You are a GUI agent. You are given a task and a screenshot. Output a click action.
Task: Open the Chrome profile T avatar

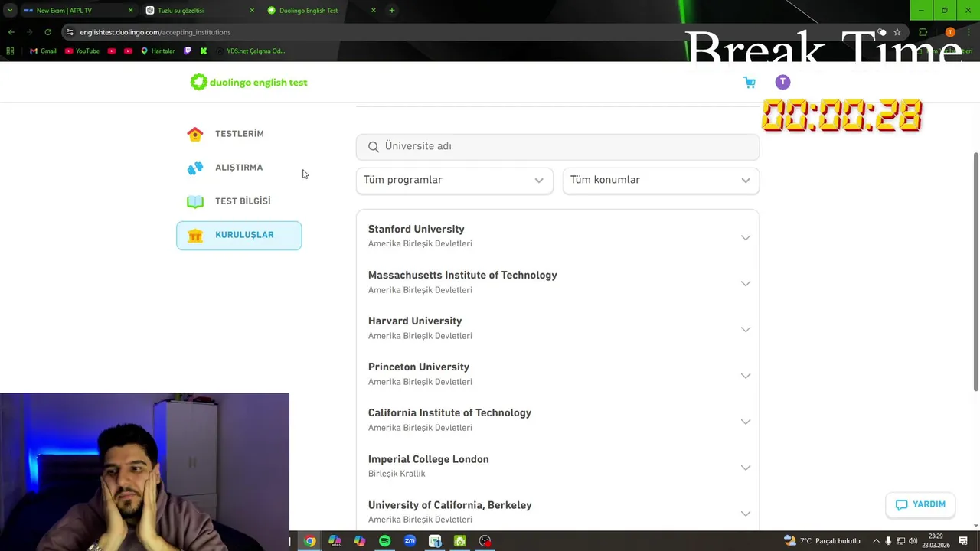(x=950, y=32)
